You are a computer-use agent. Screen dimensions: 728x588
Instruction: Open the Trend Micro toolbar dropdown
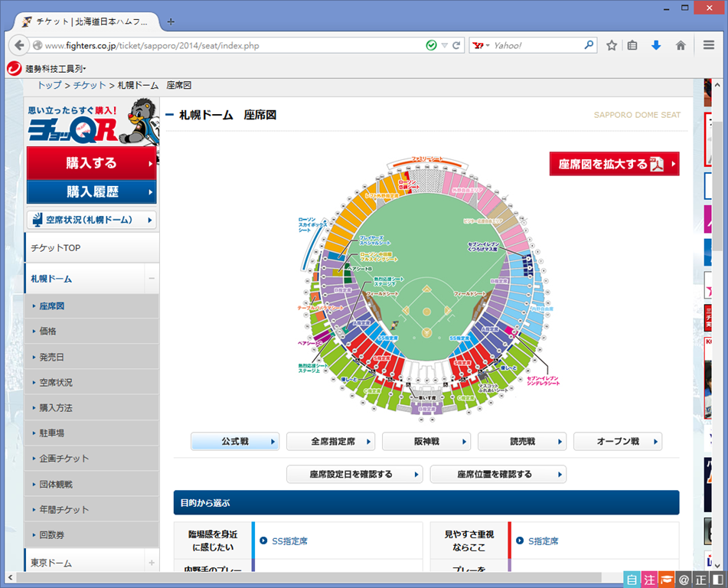pyautogui.click(x=84, y=69)
